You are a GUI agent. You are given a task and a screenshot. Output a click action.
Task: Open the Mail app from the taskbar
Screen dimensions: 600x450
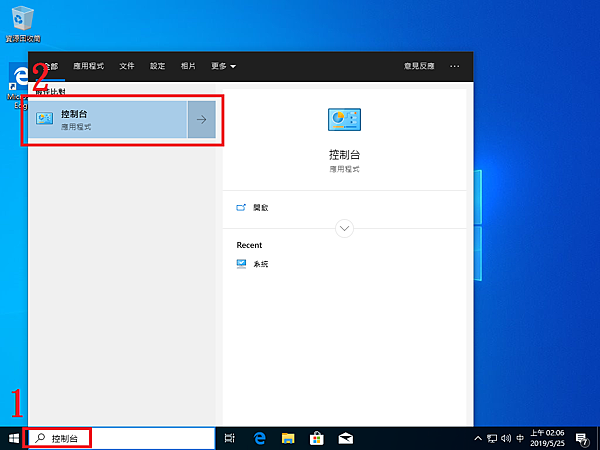[x=346, y=438]
